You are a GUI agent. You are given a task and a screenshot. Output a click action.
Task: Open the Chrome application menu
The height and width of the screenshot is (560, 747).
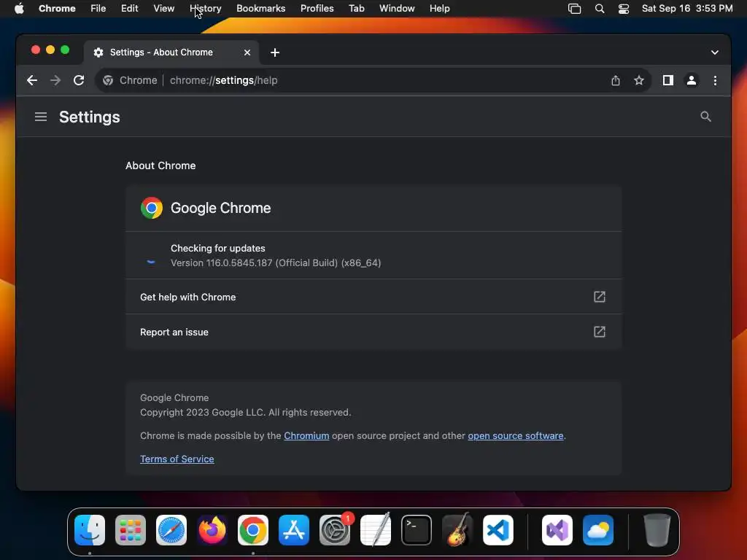pos(57,9)
